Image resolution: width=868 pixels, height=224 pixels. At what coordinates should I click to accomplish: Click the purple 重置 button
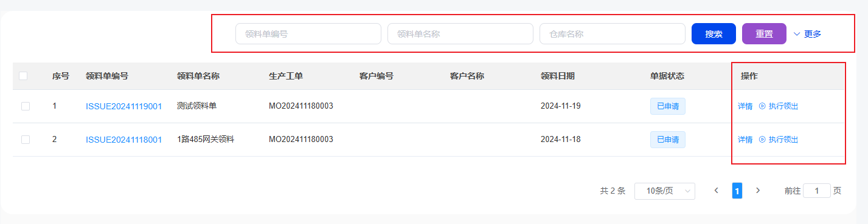tap(765, 34)
